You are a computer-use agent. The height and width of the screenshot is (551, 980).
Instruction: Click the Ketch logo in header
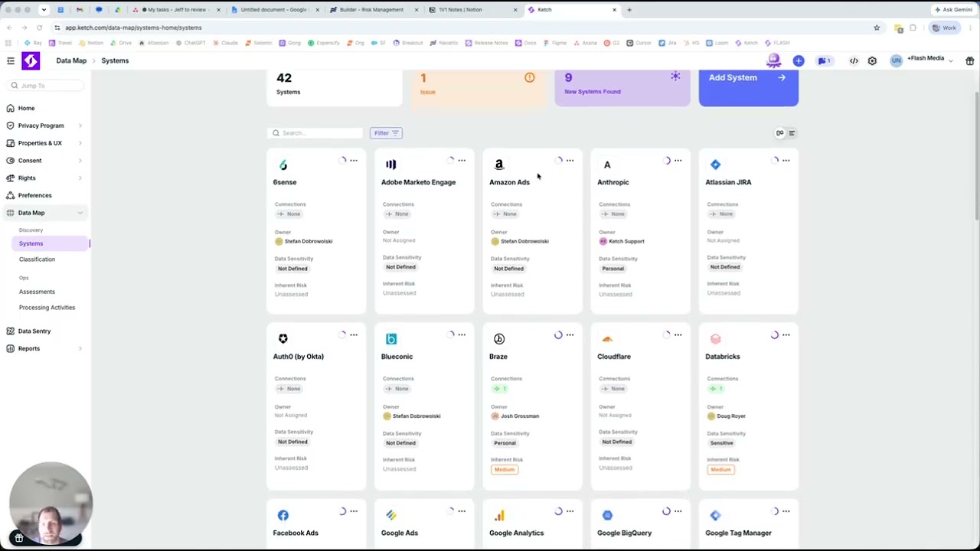tap(31, 60)
